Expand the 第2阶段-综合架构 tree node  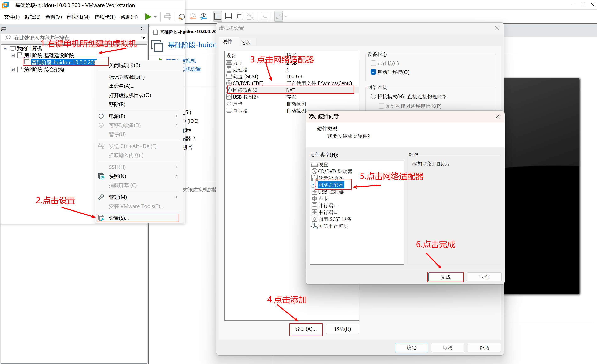click(13, 70)
